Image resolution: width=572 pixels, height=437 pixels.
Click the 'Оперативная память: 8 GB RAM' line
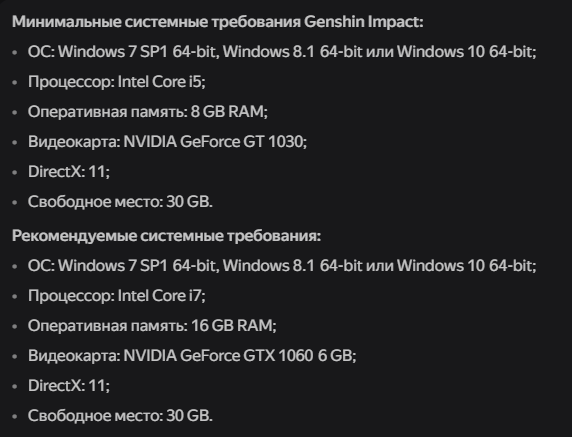(148, 112)
